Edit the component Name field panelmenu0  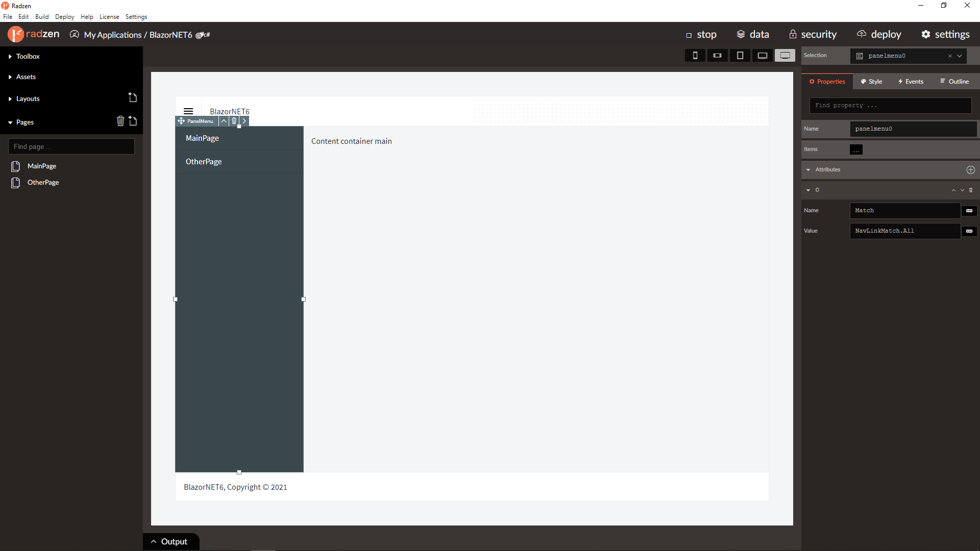[913, 129]
